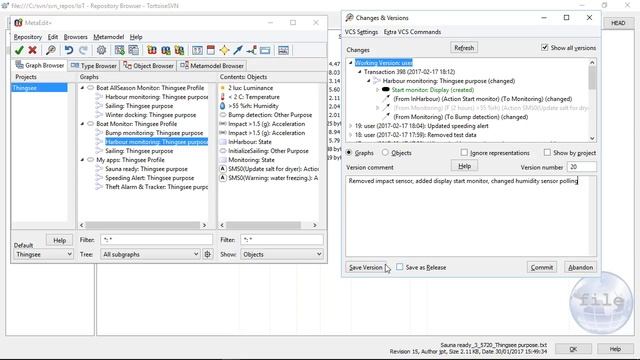The height and width of the screenshot is (360, 640).
Task: Collapse the Working Version: user node
Action: click(350, 62)
